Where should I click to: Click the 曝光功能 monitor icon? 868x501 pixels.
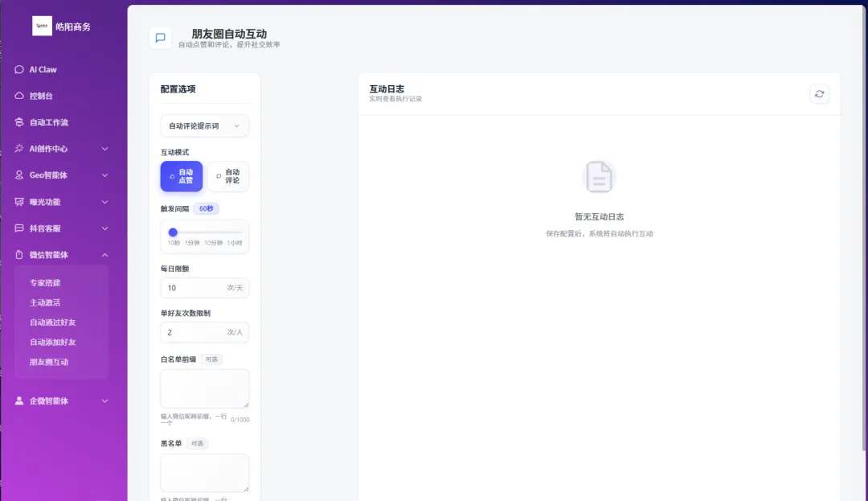pyautogui.click(x=18, y=202)
